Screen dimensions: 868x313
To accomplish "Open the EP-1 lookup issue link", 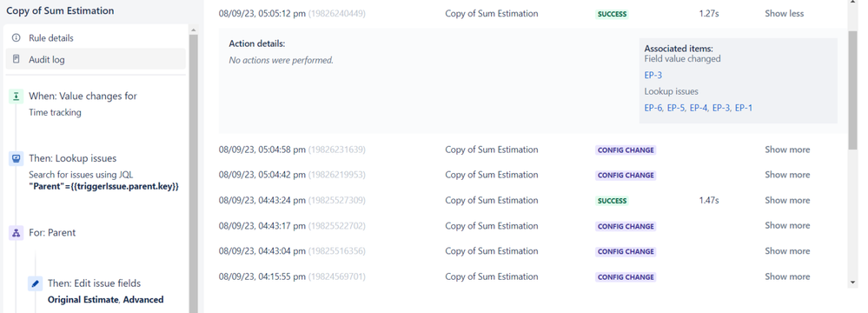I will 744,108.
